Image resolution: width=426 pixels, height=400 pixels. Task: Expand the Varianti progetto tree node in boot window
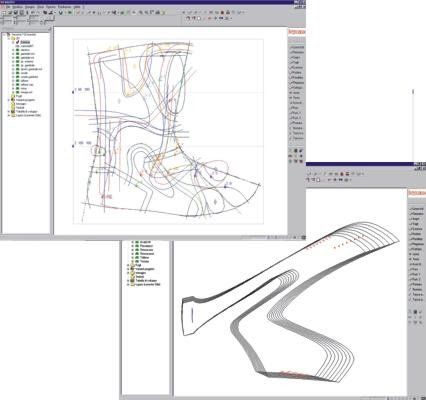(x=9, y=100)
